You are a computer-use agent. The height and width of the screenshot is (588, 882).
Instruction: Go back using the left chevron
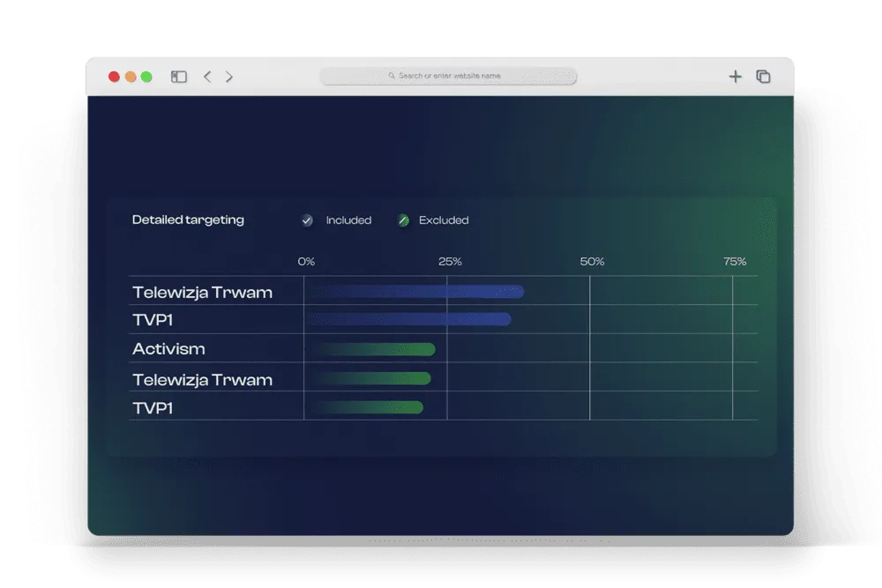tap(207, 77)
